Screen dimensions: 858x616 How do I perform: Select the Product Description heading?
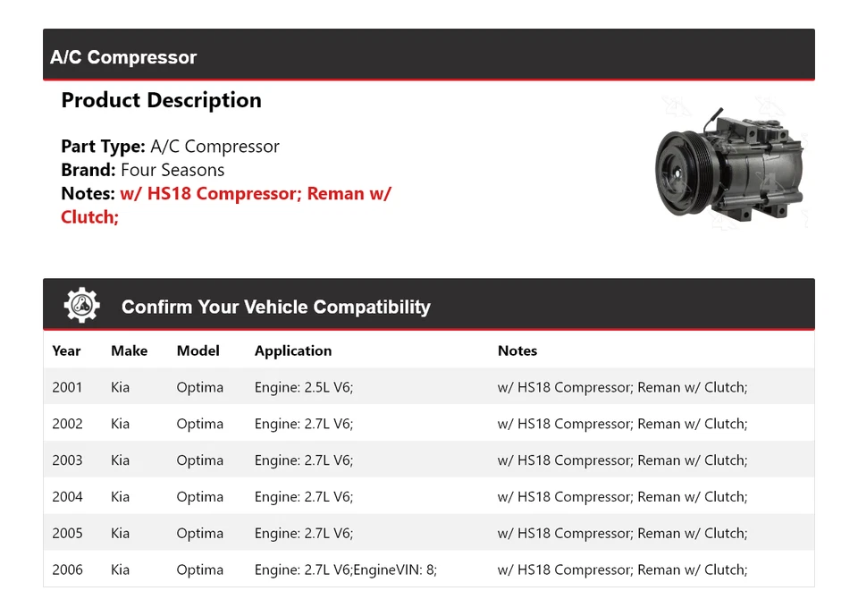click(161, 100)
